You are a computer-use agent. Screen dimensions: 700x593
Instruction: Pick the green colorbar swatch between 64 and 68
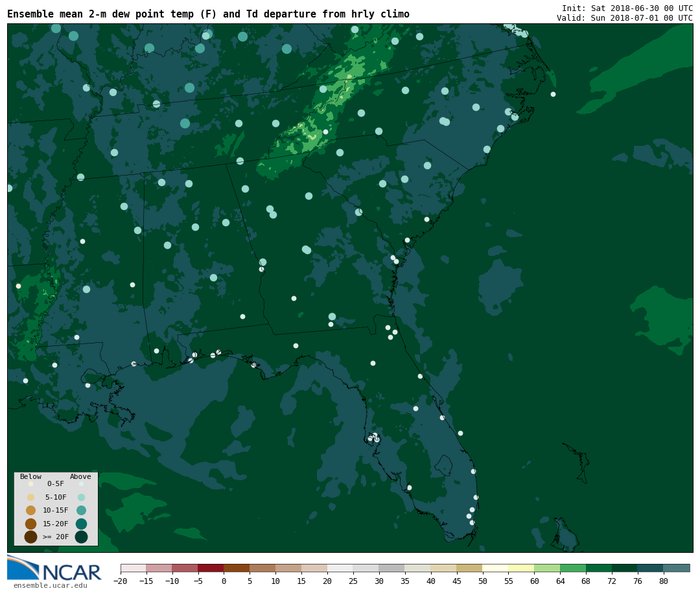click(574, 568)
